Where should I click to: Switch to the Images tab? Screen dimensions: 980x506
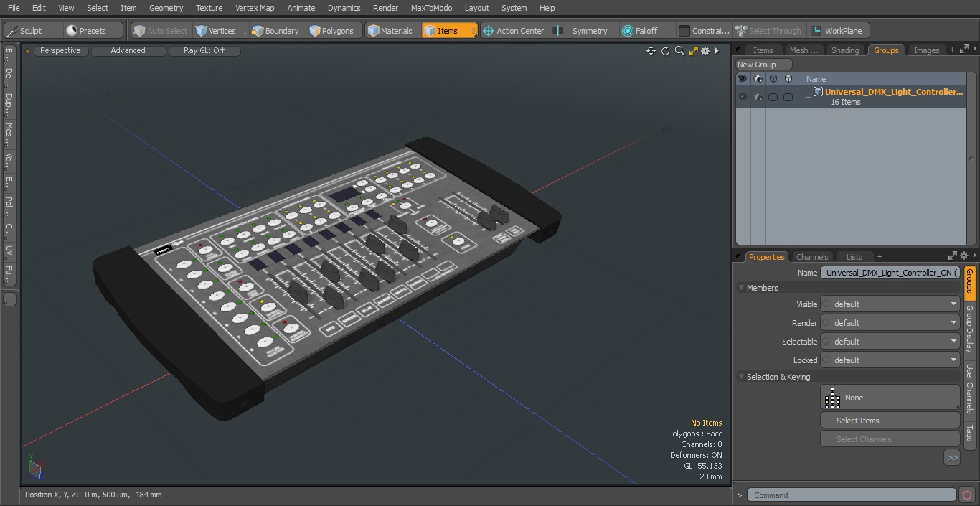pyautogui.click(x=925, y=50)
